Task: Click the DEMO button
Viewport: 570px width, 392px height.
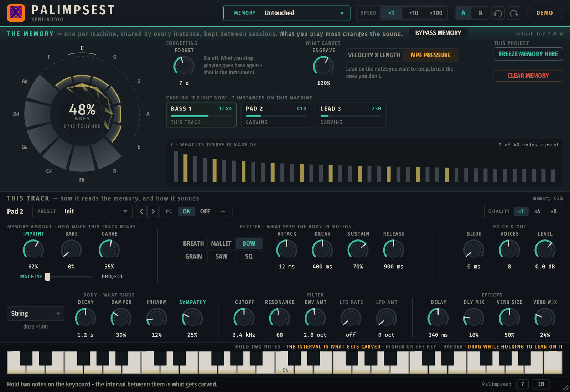Action: click(x=544, y=13)
